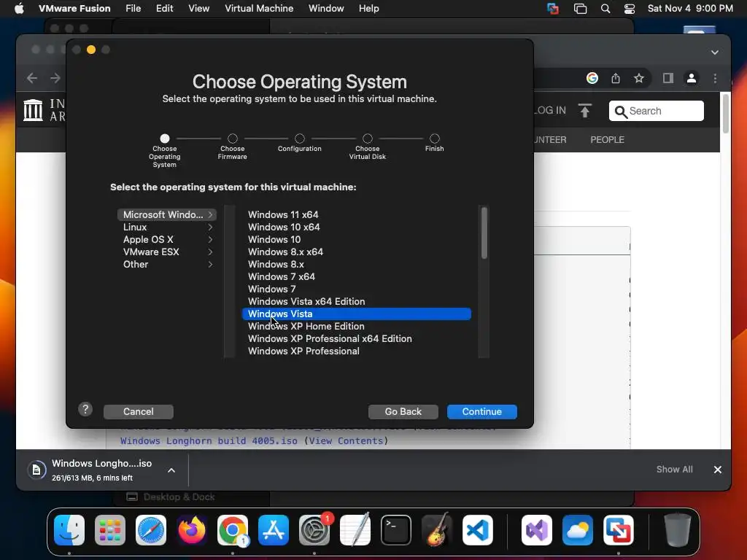Open Spotlight search in the menu bar
Image resolution: width=747 pixels, height=560 pixels.
pos(605,9)
